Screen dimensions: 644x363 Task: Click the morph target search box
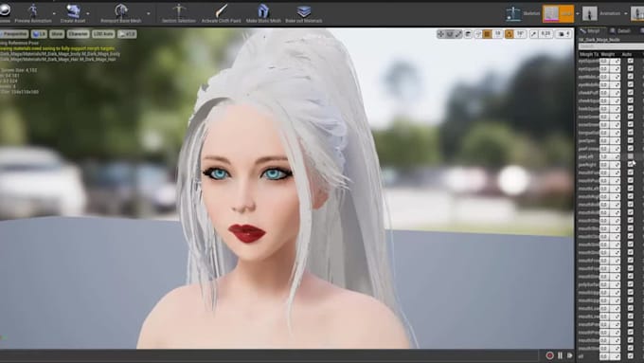pos(611,46)
